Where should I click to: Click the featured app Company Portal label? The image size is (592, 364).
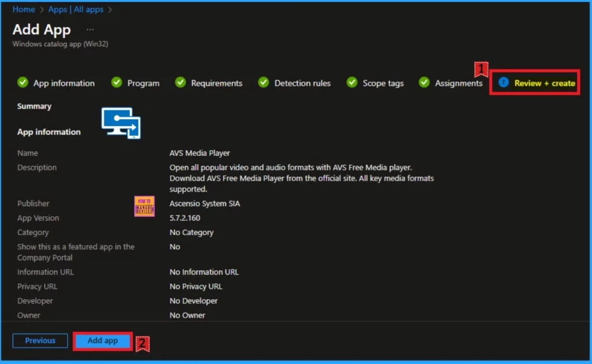(76, 252)
